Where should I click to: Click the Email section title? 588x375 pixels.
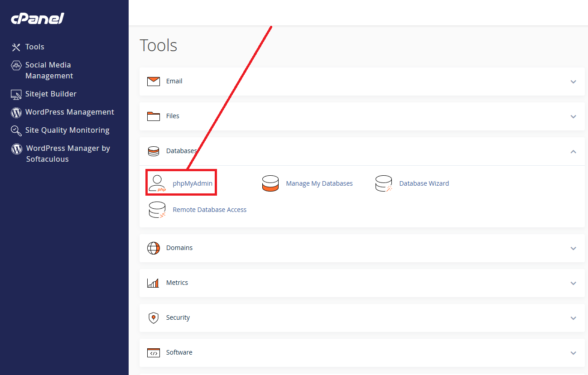click(x=174, y=82)
